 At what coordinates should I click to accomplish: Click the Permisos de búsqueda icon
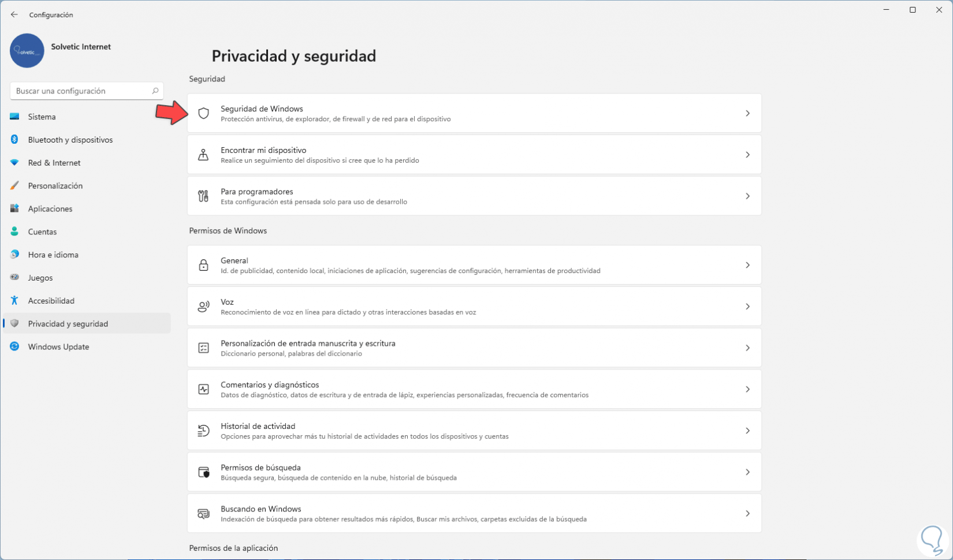(x=203, y=472)
